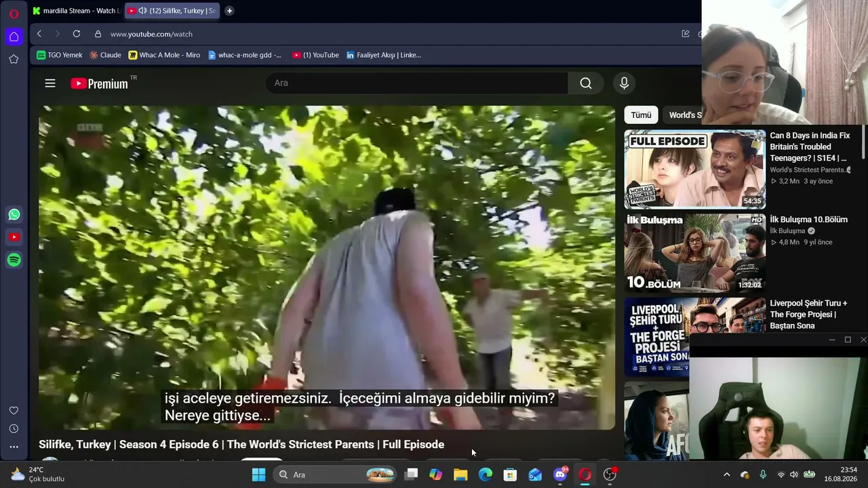This screenshot has width=868, height=488.
Task: Start voice search with microphone
Action: coord(625,83)
